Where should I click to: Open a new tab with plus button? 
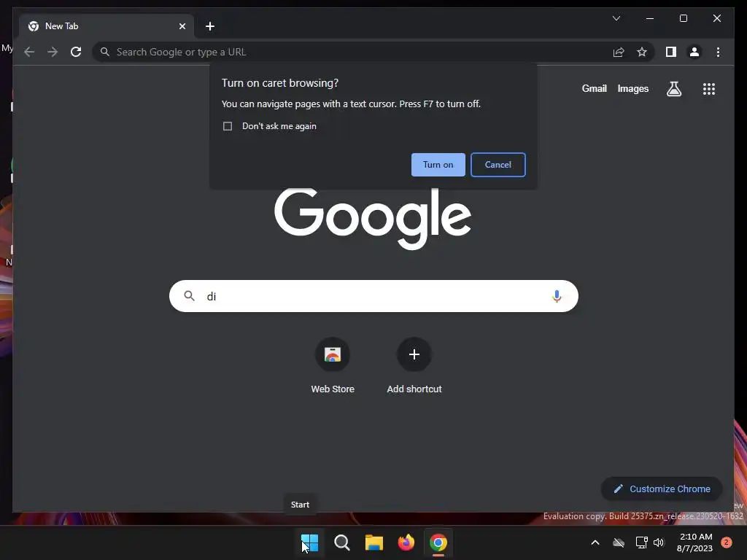click(210, 26)
